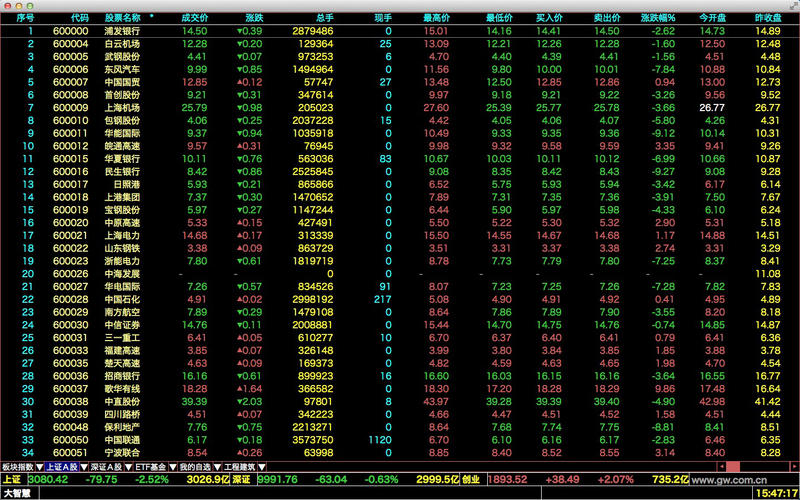Open dropdown arrow next to 工程建筑 tab

coord(262,467)
